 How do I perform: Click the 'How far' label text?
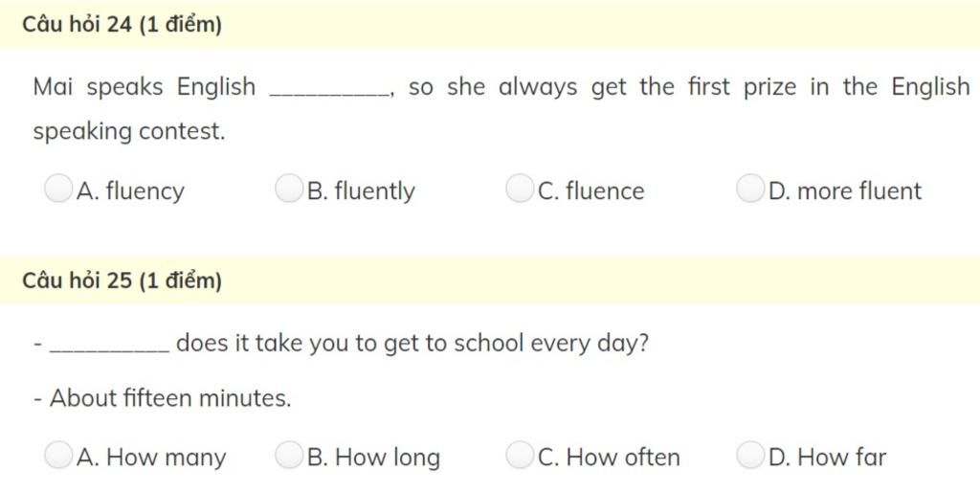point(841,458)
